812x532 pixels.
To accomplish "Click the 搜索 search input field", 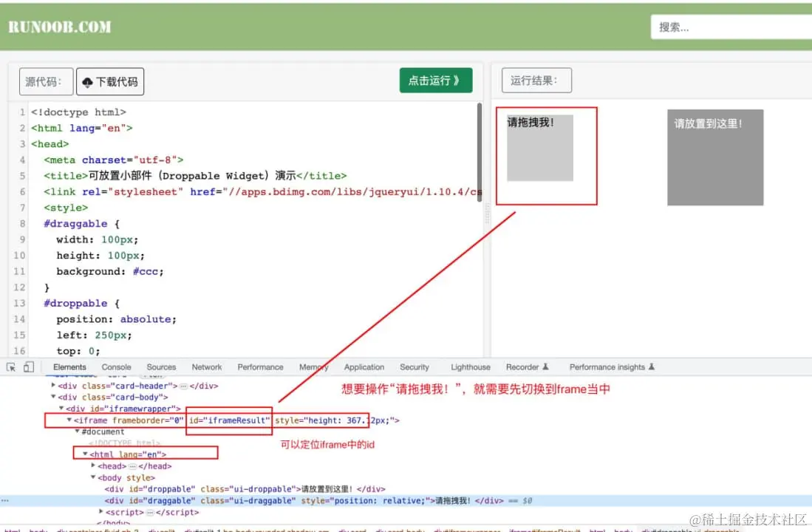I will (731, 27).
